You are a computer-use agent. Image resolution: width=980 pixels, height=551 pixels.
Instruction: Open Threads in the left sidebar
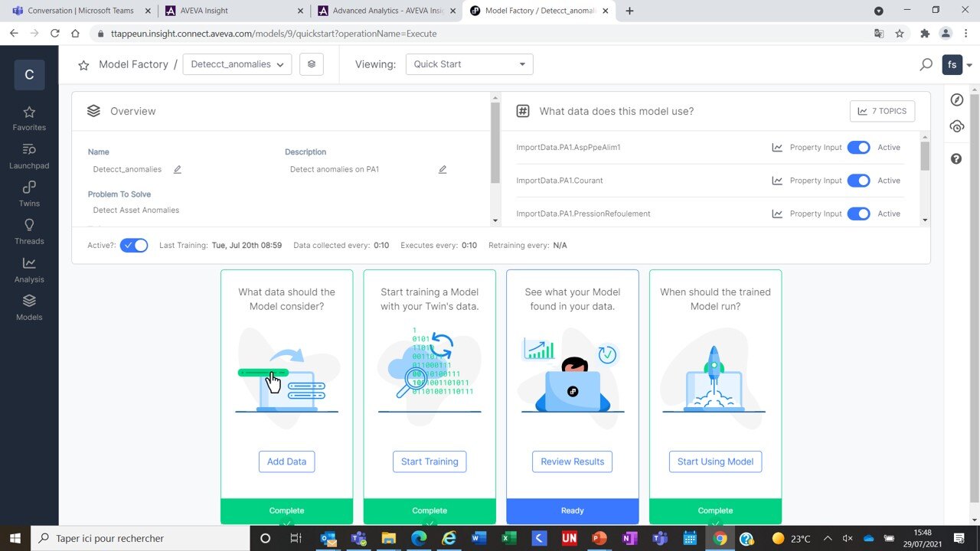29,232
